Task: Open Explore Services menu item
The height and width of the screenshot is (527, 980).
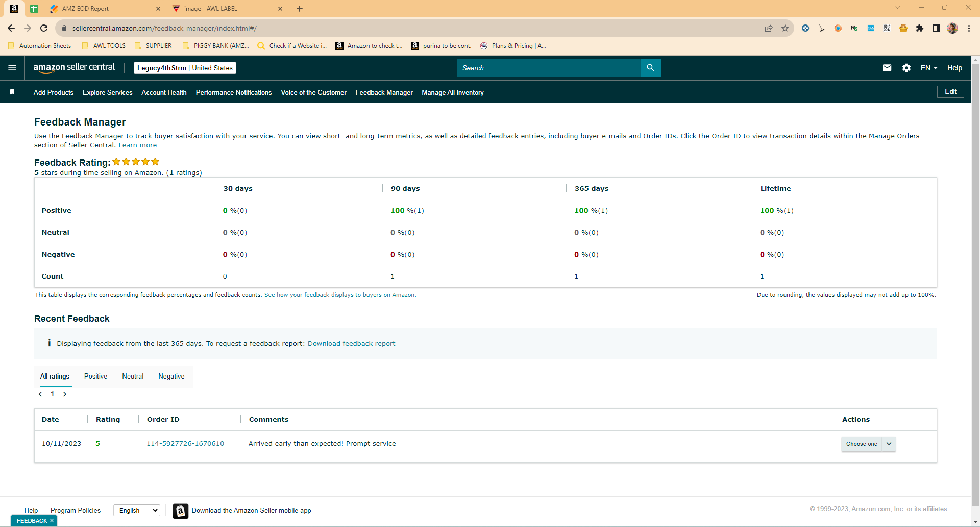Action: click(x=108, y=92)
